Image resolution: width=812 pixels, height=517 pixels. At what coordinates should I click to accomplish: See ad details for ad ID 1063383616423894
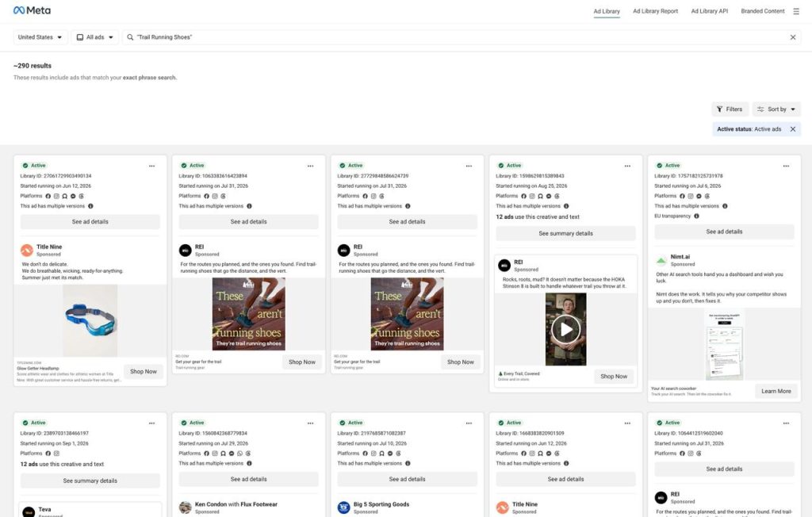[248, 222]
